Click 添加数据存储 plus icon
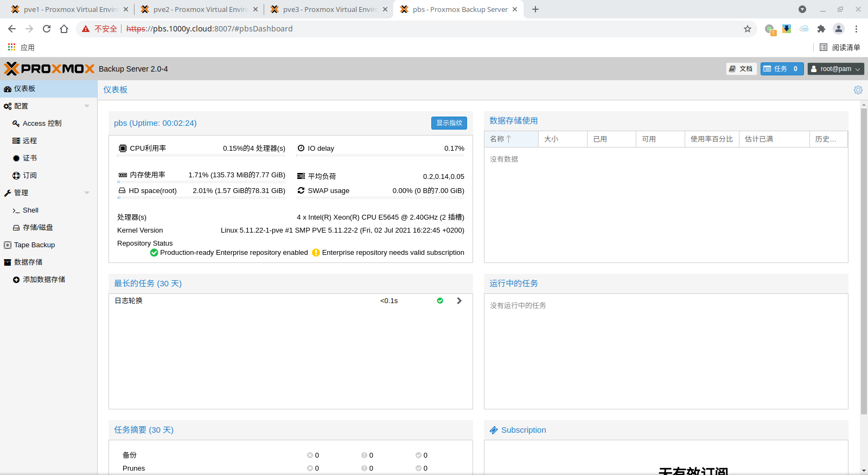 pos(16,280)
